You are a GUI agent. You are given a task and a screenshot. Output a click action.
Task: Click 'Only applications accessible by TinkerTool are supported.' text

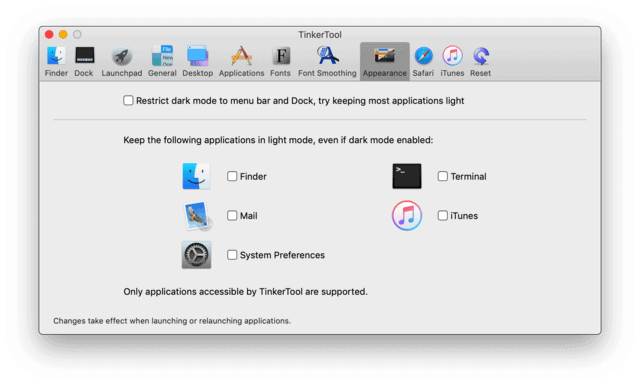245,292
